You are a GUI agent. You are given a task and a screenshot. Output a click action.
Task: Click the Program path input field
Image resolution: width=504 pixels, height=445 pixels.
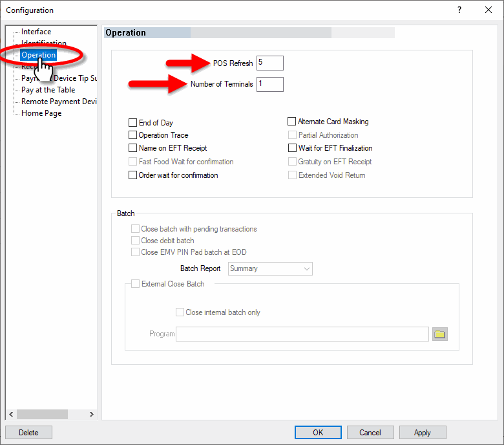pyautogui.click(x=302, y=334)
